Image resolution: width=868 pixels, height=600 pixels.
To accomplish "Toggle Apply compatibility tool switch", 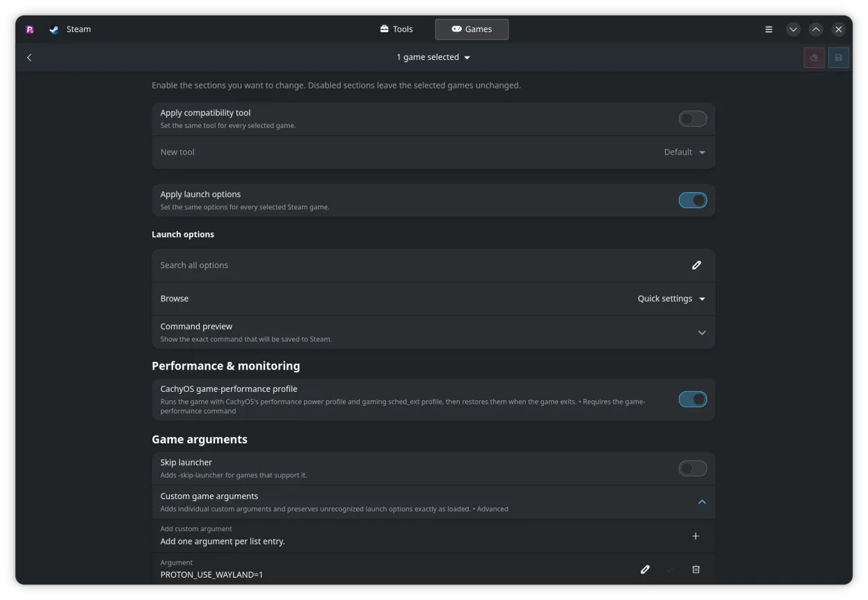I will 693,119.
